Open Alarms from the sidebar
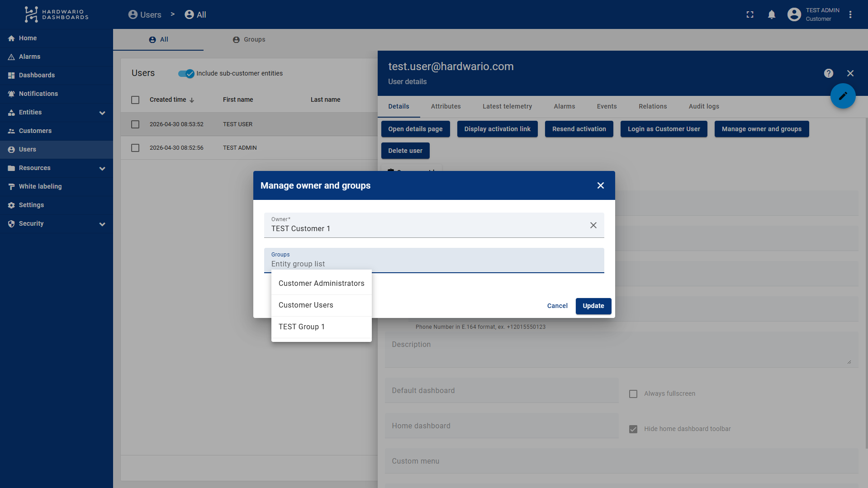The height and width of the screenshot is (488, 868). point(56,57)
